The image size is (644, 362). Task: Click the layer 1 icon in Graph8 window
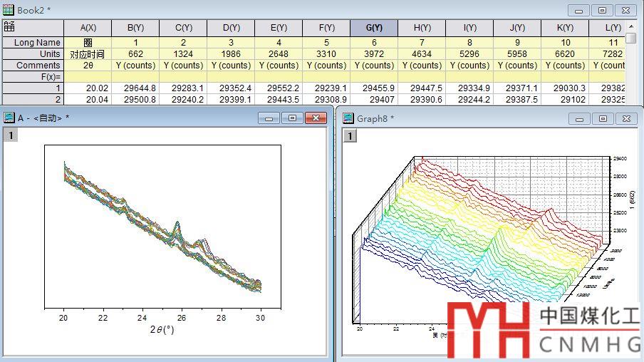tap(350, 135)
